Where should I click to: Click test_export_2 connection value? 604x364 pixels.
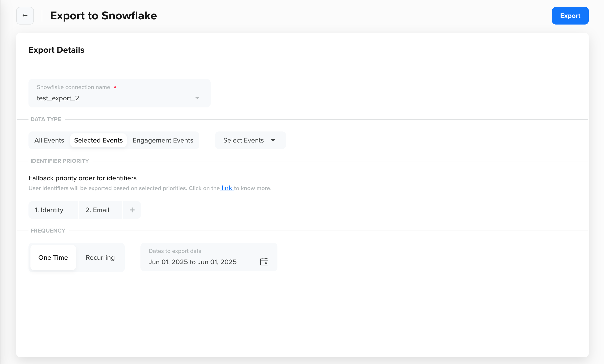tap(58, 98)
